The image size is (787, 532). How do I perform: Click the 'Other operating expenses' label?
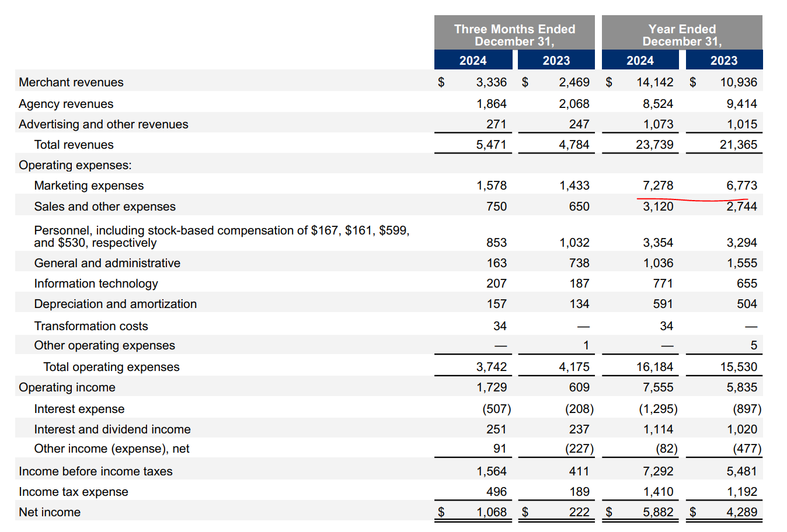pyautogui.click(x=105, y=345)
